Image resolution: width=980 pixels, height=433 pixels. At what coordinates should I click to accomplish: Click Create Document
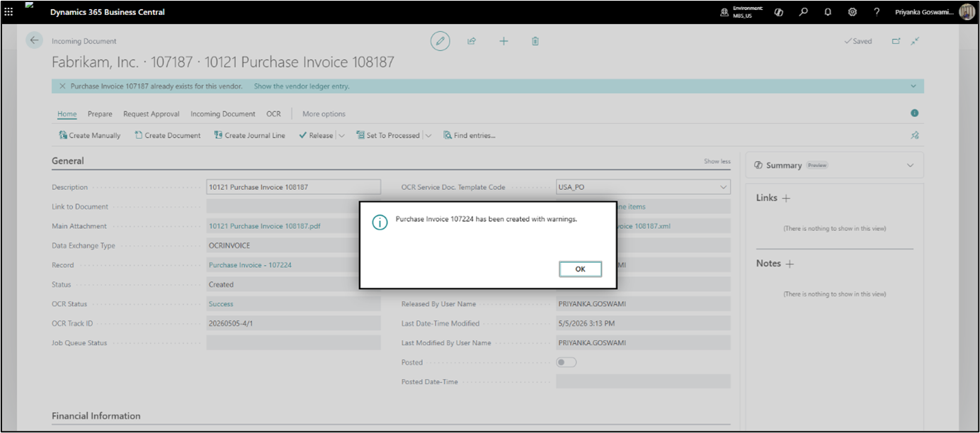click(168, 135)
